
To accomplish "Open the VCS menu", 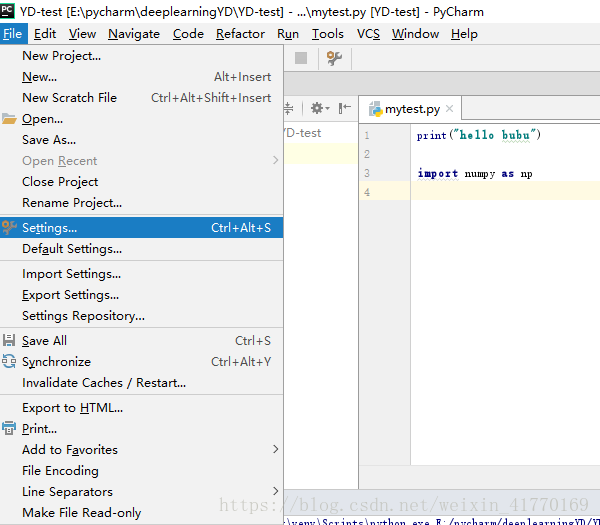I will pos(368,34).
